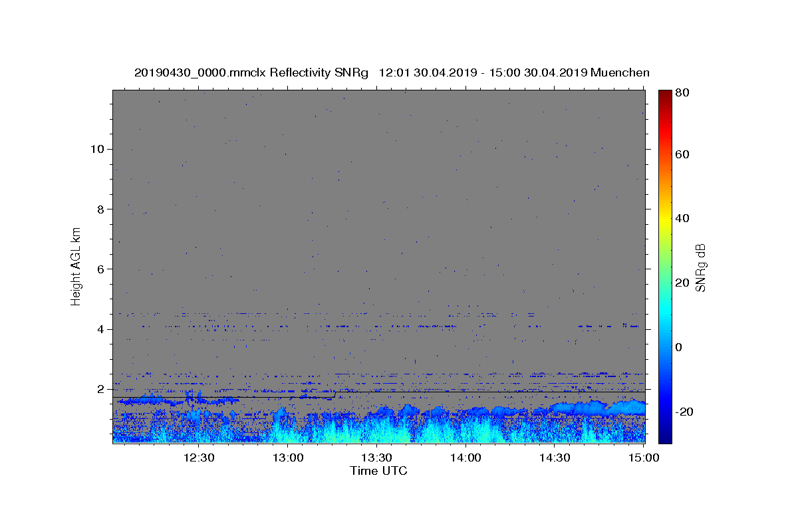
Task: Click the colorbar value 0
Action: (x=680, y=347)
